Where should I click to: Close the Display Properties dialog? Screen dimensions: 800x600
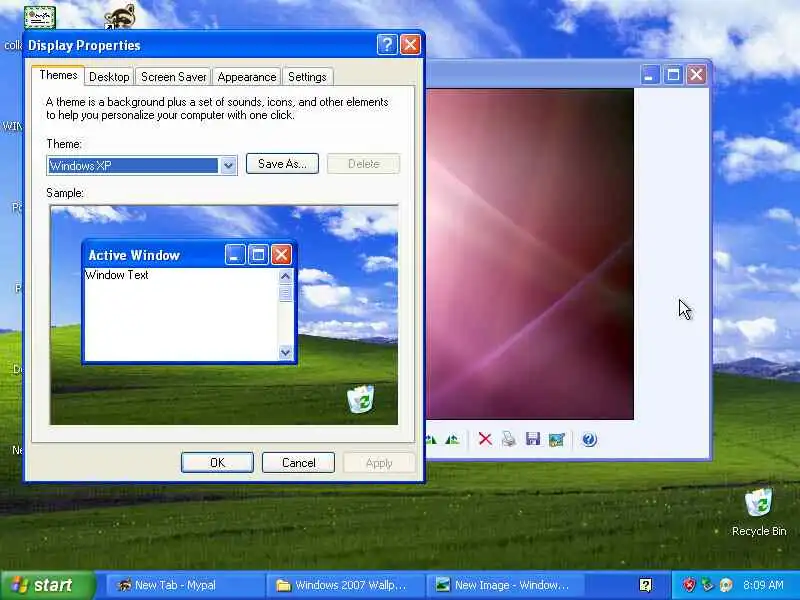[x=410, y=45]
